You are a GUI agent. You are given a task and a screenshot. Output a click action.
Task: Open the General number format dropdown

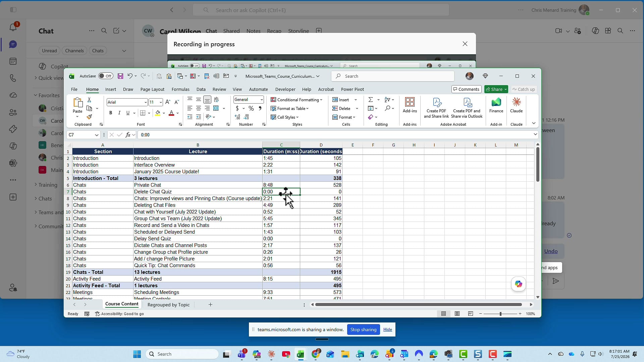pyautogui.click(x=262, y=100)
